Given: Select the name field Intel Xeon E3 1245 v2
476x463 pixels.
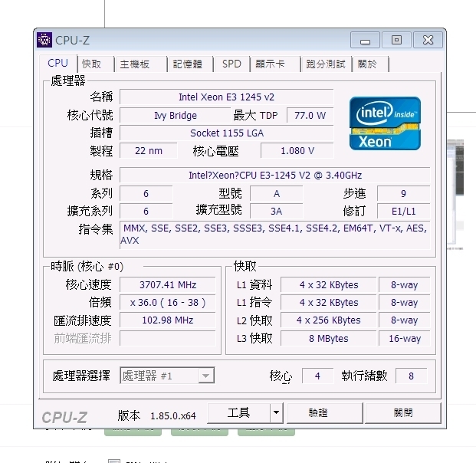Looking at the screenshot, I should click(226, 97).
